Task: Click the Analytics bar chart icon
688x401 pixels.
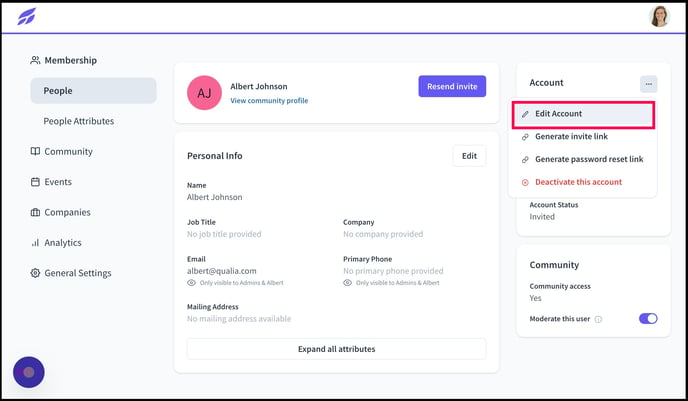Action: pos(35,243)
